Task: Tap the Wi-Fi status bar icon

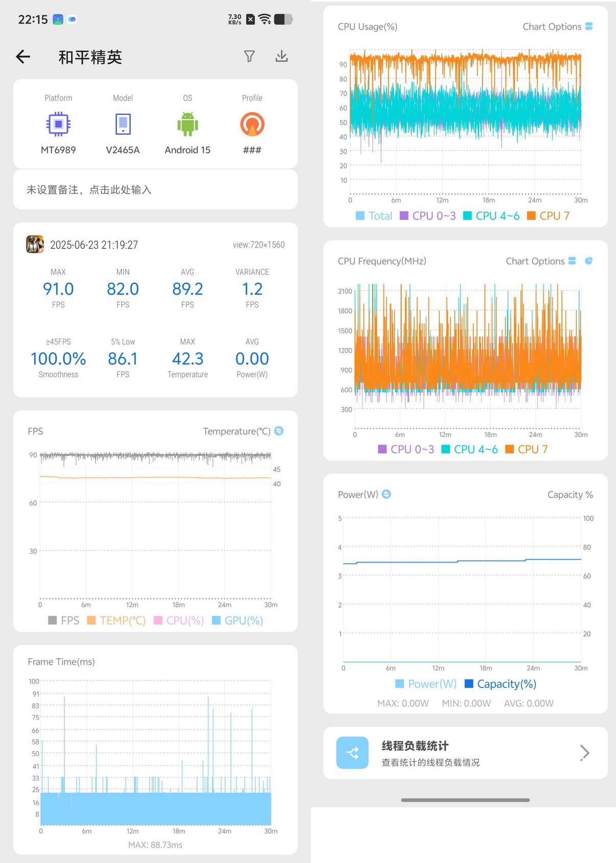Action: 265,19
